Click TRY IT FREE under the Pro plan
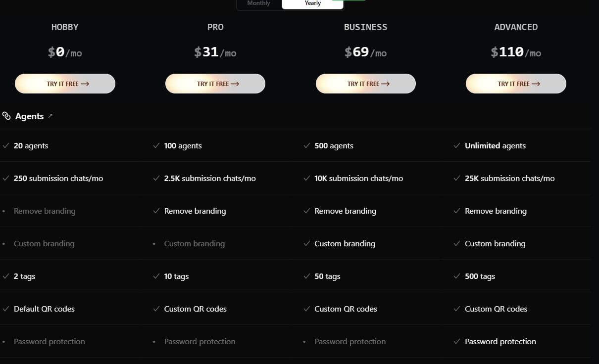 click(215, 84)
